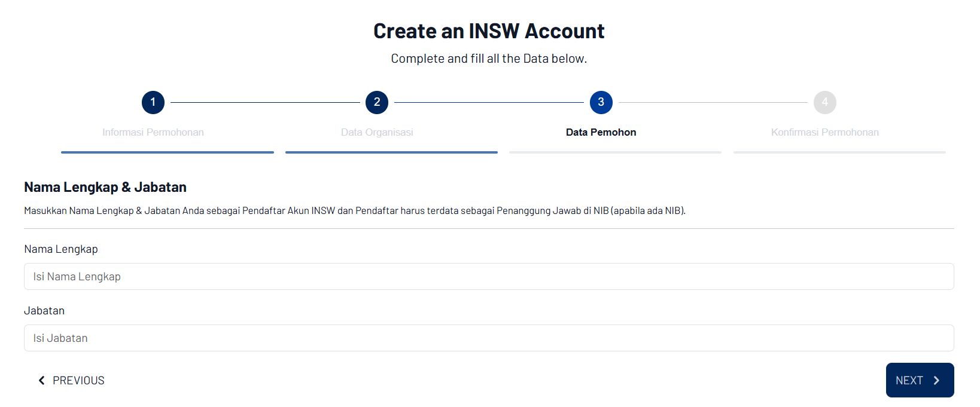Click progress bar under Data Pemohon

(x=615, y=152)
